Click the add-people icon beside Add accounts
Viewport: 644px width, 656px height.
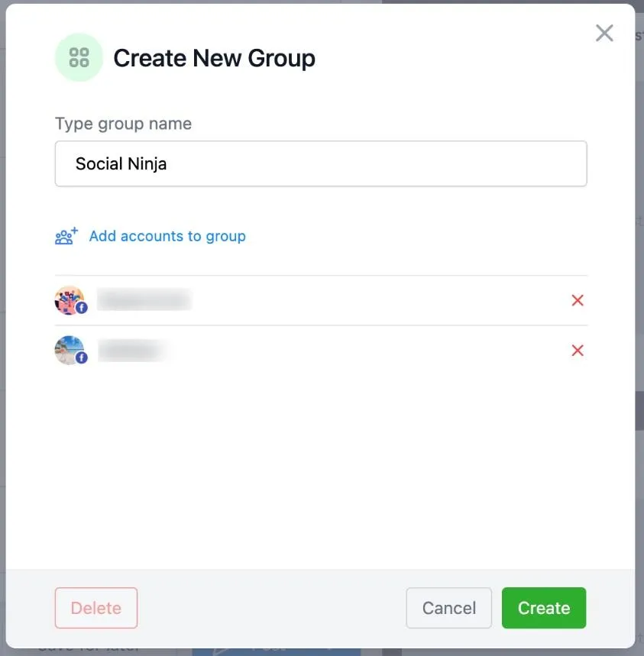pos(66,236)
